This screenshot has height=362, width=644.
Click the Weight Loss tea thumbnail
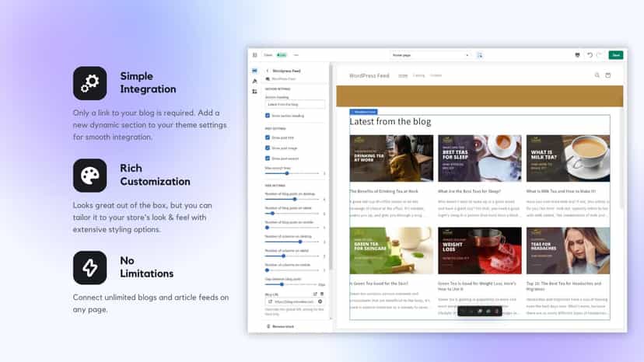pyautogui.click(x=480, y=251)
